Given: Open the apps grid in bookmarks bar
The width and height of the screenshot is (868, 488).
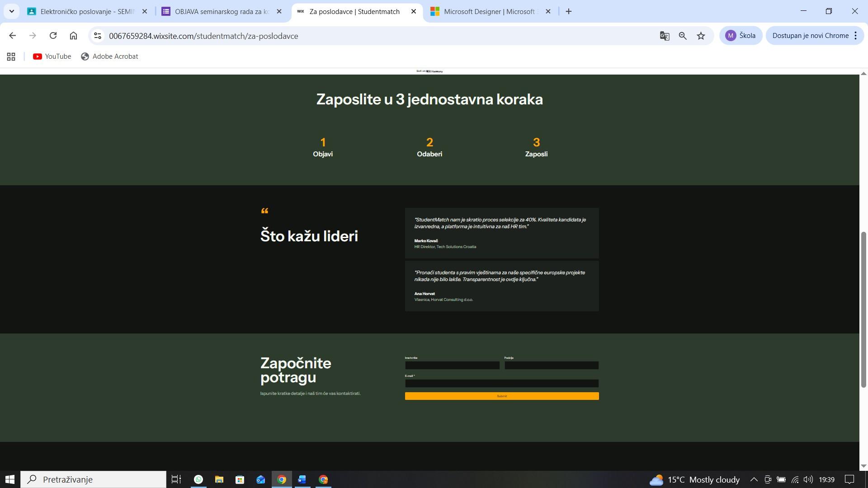Looking at the screenshot, I should click(x=11, y=56).
